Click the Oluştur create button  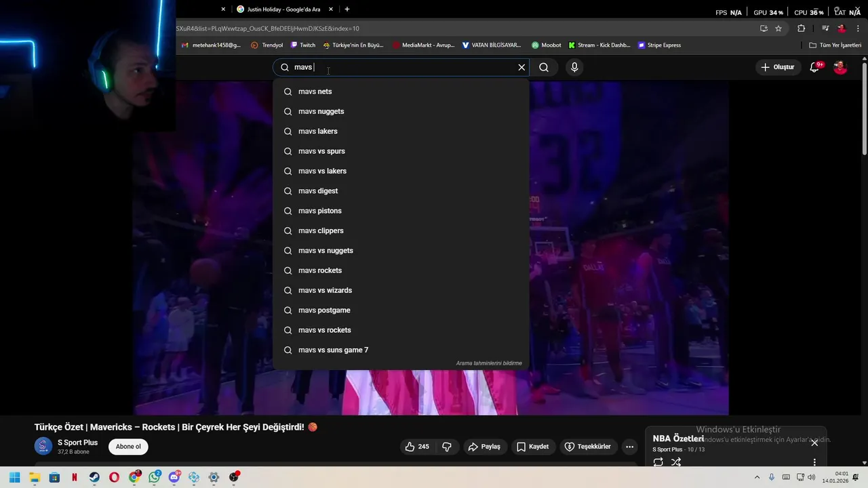(x=777, y=67)
